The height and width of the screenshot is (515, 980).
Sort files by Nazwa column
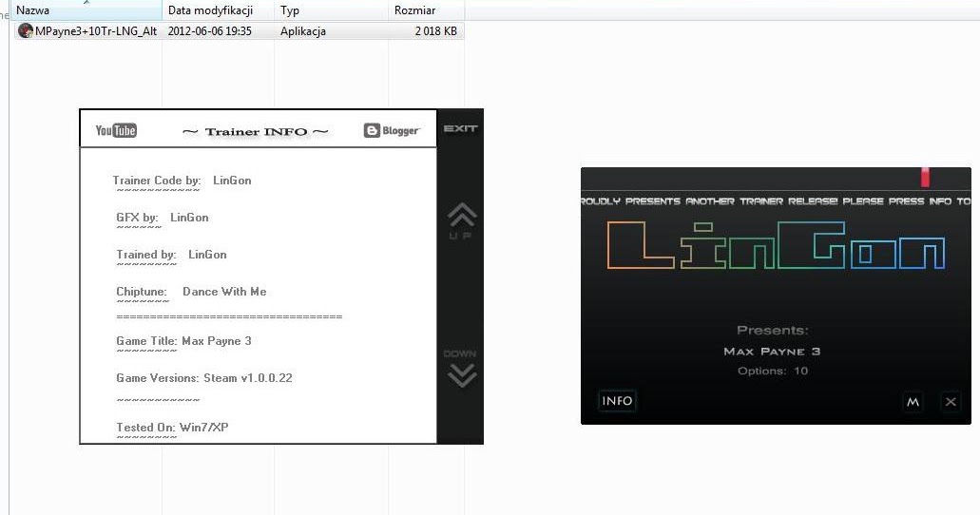(86, 10)
